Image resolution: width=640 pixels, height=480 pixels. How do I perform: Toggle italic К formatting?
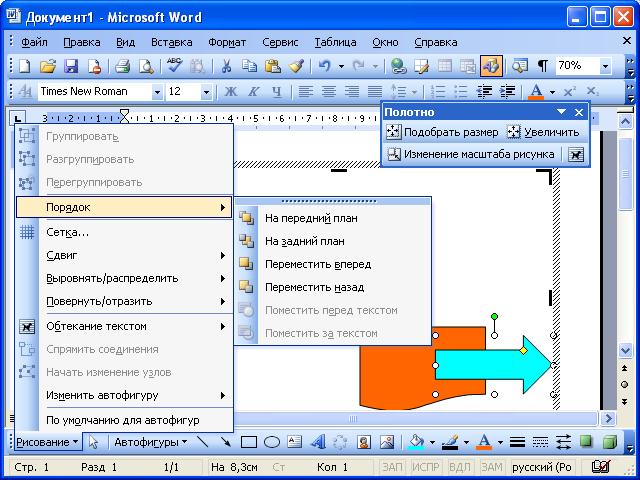tap(253, 91)
